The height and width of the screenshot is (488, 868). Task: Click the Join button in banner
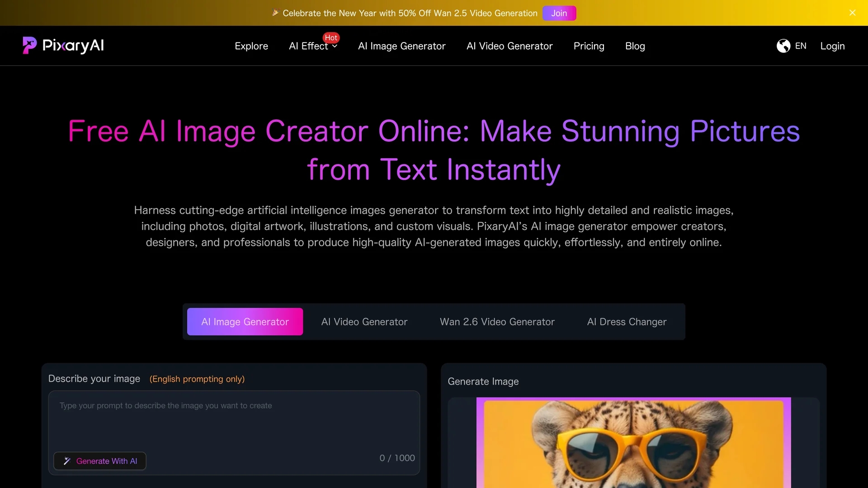click(559, 13)
